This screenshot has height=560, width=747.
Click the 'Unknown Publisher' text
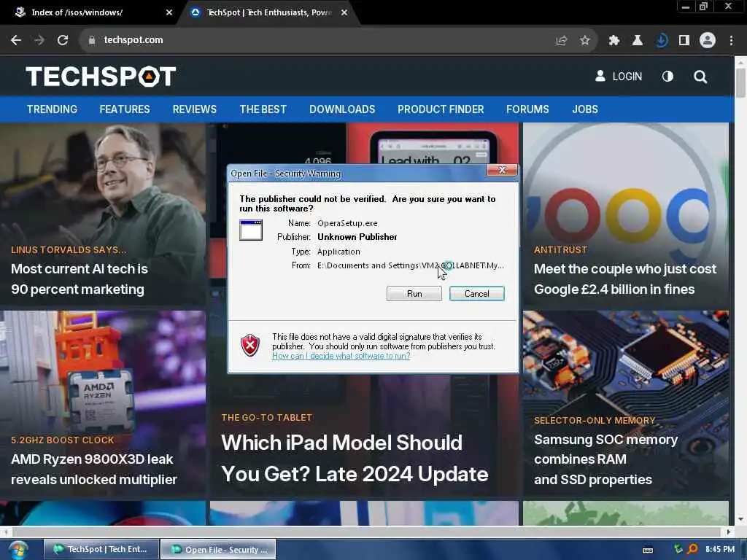click(357, 237)
